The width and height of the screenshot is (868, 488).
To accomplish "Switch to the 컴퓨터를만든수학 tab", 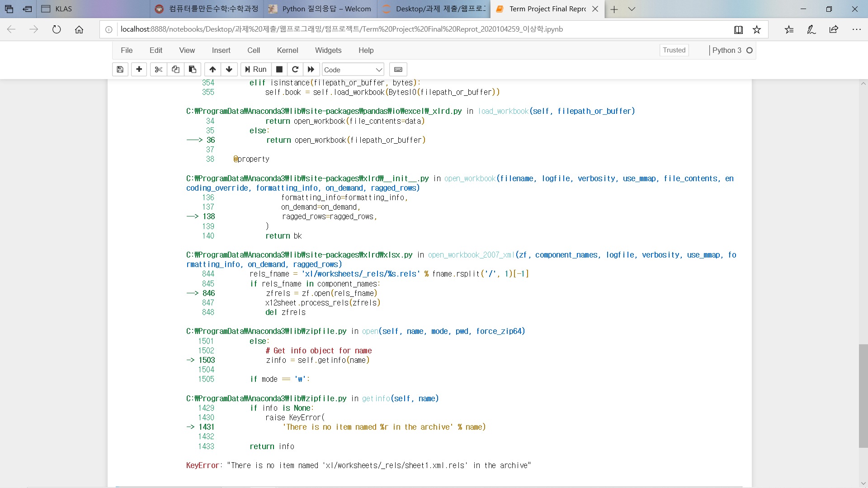I will (207, 9).
